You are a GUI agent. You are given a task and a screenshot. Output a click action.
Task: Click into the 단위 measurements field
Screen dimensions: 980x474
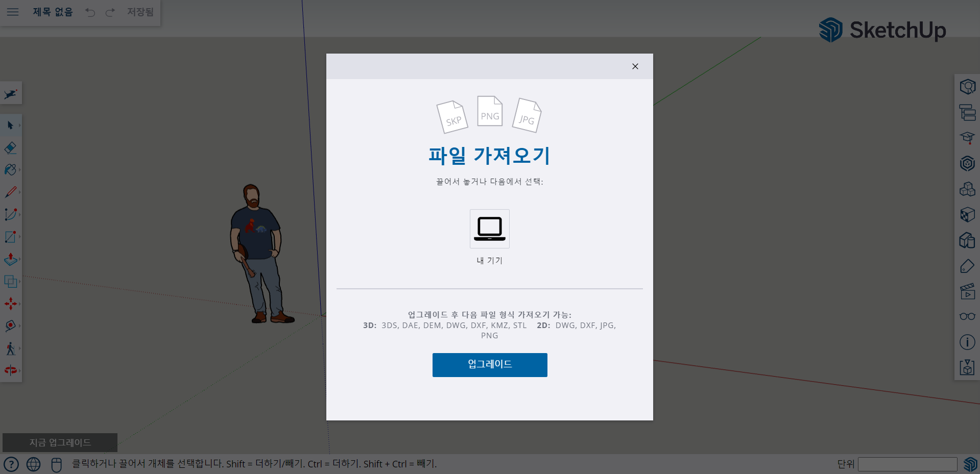click(x=907, y=464)
